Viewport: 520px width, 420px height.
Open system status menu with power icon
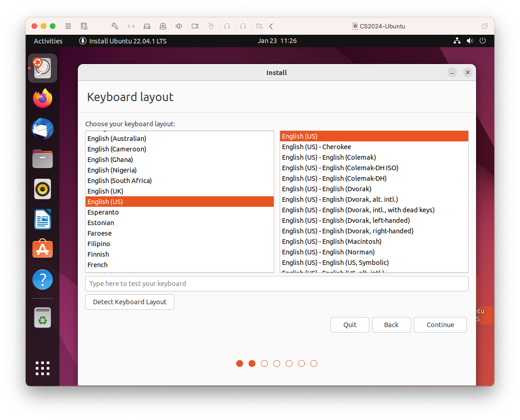coord(482,41)
